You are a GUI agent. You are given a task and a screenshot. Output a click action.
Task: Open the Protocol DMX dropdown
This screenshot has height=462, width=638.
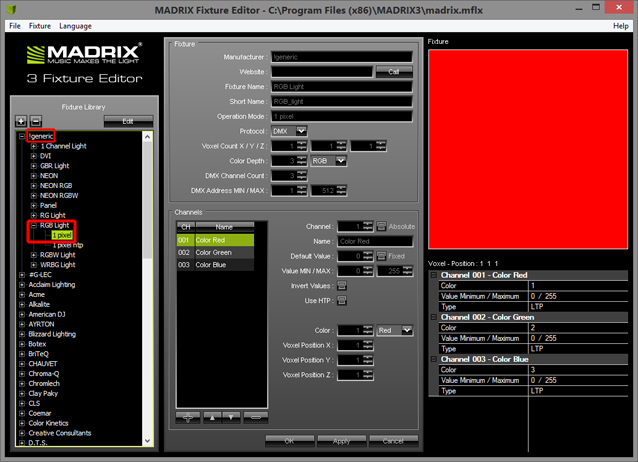coord(301,131)
